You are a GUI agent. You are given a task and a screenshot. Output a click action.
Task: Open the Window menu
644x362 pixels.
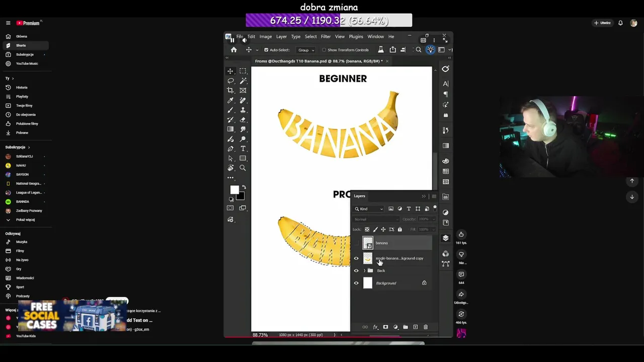(375, 37)
